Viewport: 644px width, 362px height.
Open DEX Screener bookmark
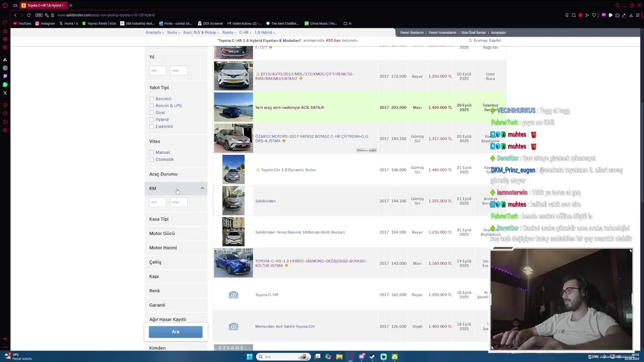pos(210,24)
